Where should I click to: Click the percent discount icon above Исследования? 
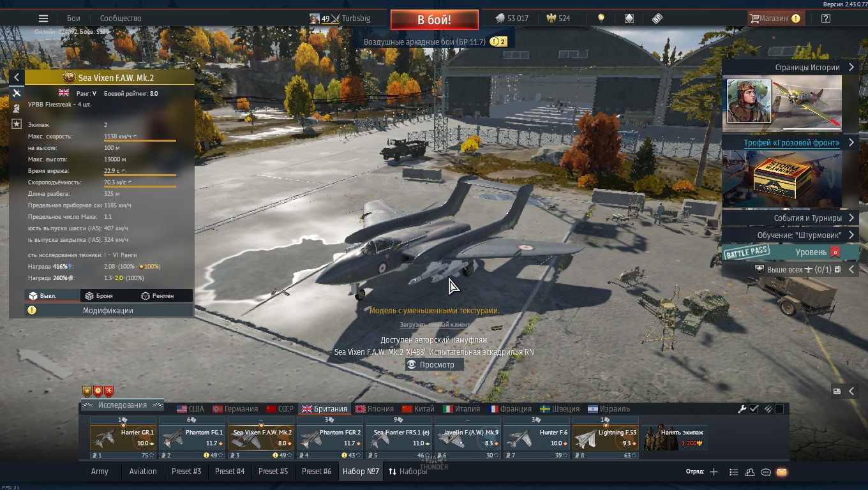point(108,391)
